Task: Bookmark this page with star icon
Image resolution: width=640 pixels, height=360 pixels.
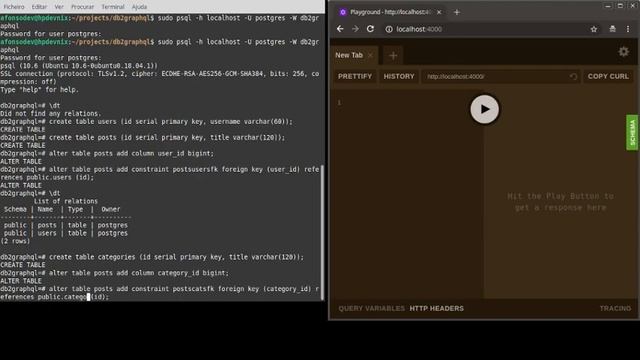Action: [593, 29]
